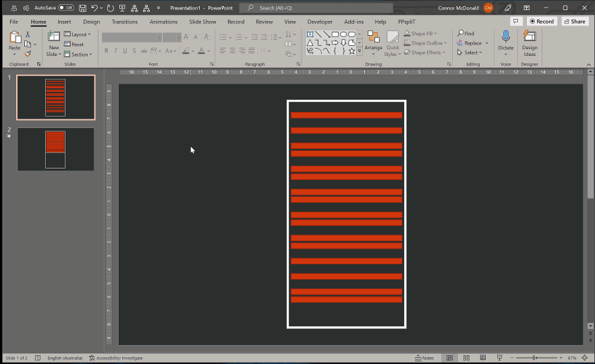Click the Format Painter brush icon
Screen dimensions: 595x364
tap(28, 54)
